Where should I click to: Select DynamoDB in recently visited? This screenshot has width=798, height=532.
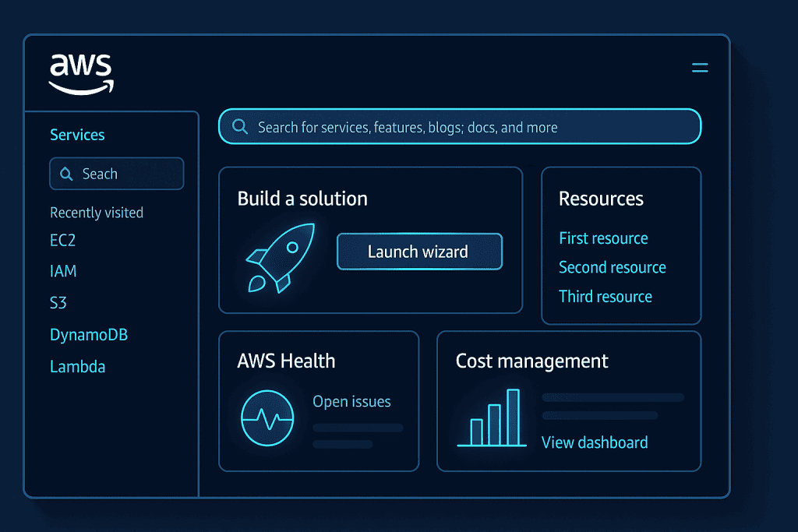(89, 335)
